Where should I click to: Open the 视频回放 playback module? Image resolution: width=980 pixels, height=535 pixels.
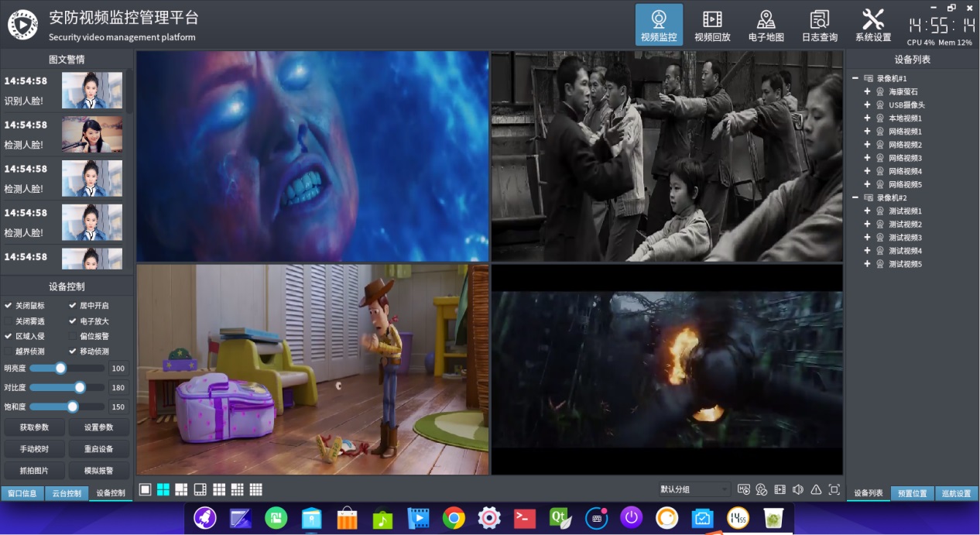click(x=712, y=25)
